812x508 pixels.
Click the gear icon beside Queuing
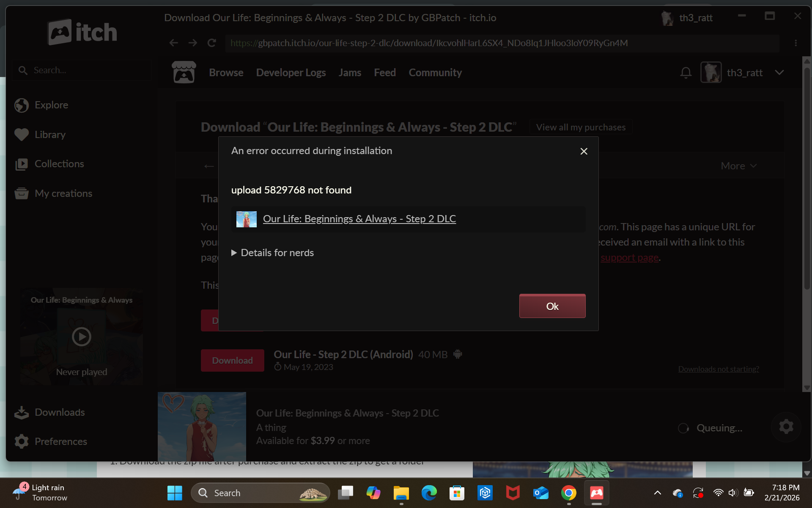click(786, 427)
